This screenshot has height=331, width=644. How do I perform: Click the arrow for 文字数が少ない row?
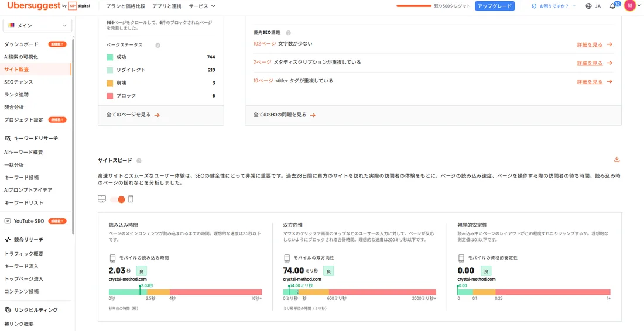pos(609,44)
